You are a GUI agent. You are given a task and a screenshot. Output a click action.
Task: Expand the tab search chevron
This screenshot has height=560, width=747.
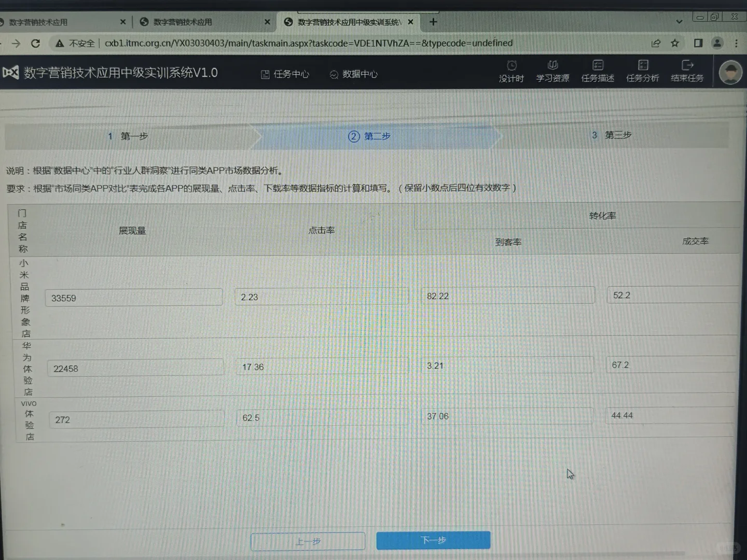coord(679,22)
